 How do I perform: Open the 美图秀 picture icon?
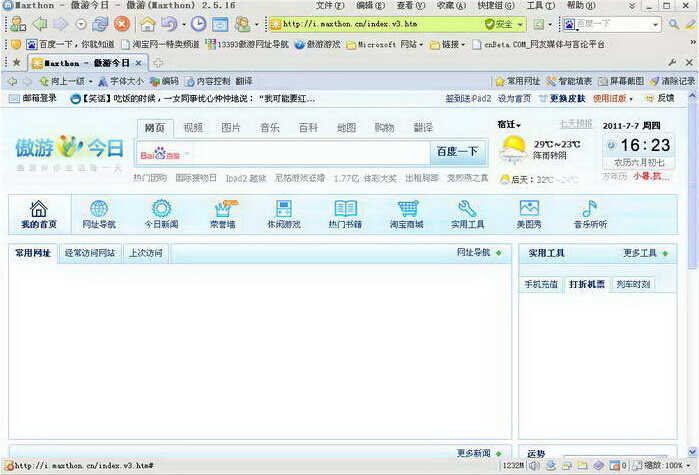529,209
